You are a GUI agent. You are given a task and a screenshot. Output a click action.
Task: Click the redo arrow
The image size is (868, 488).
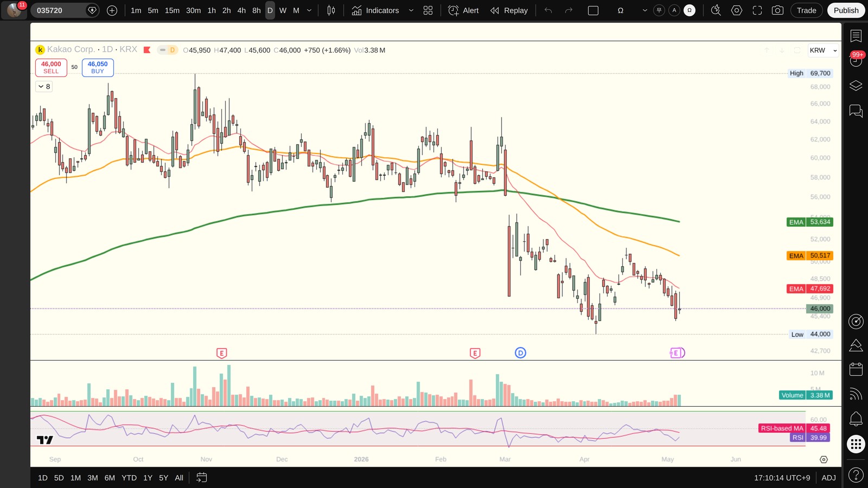(569, 10)
